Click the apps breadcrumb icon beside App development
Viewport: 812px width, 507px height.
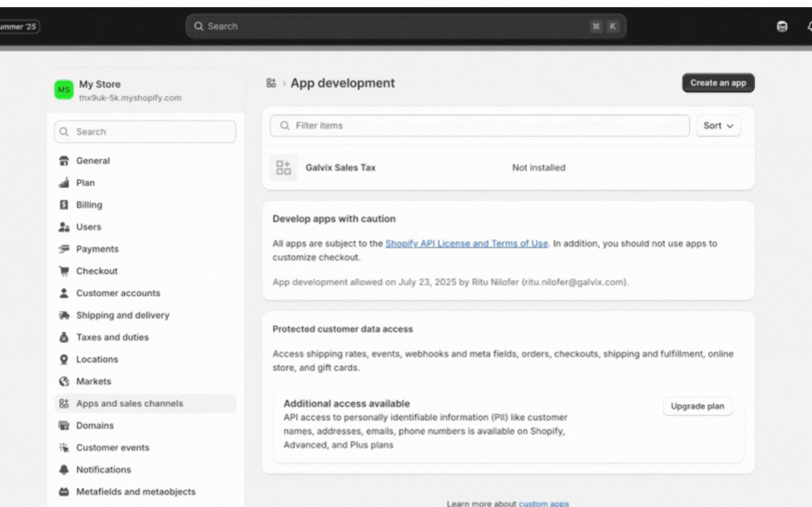pos(271,83)
